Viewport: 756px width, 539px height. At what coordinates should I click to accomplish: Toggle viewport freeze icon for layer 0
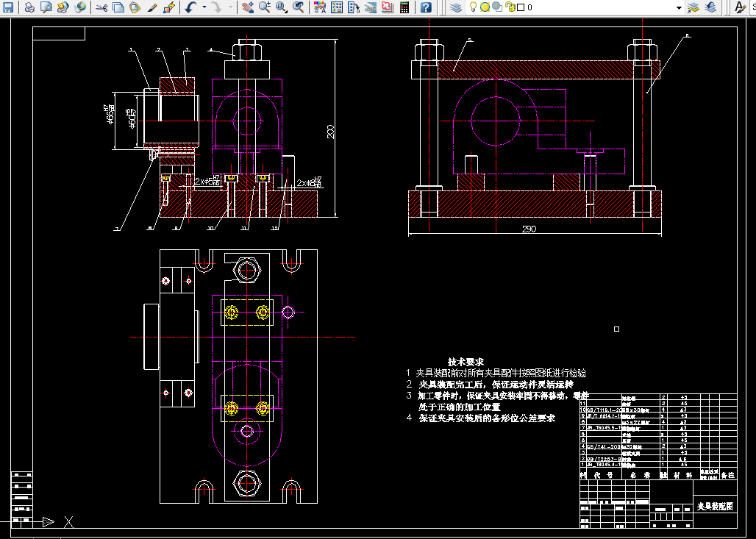coord(497,7)
